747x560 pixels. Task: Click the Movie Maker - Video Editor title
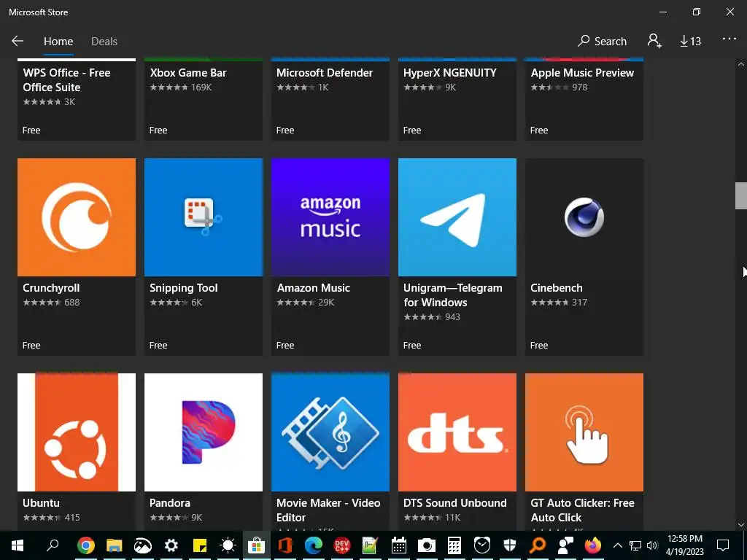pyautogui.click(x=328, y=510)
